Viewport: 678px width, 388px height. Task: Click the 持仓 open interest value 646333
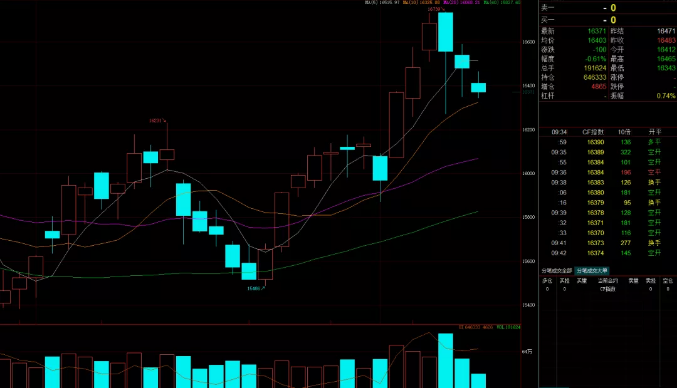tap(595, 77)
